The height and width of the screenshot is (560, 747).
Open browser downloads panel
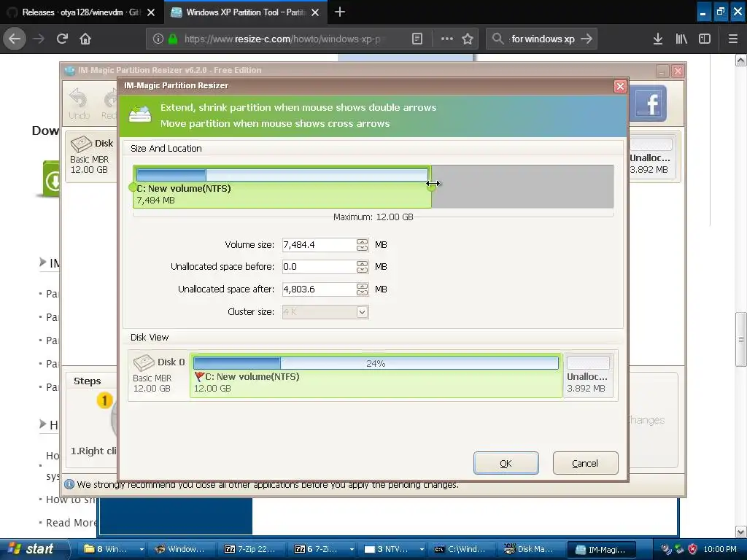click(x=658, y=39)
